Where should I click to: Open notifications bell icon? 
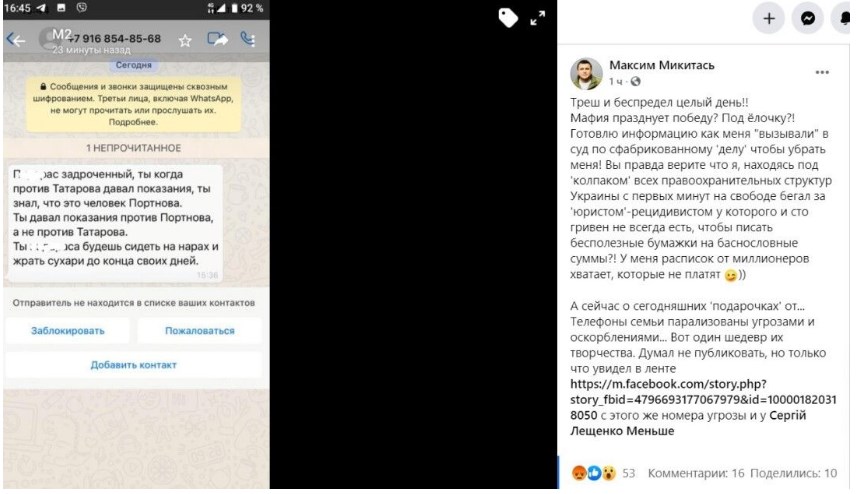point(844,19)
